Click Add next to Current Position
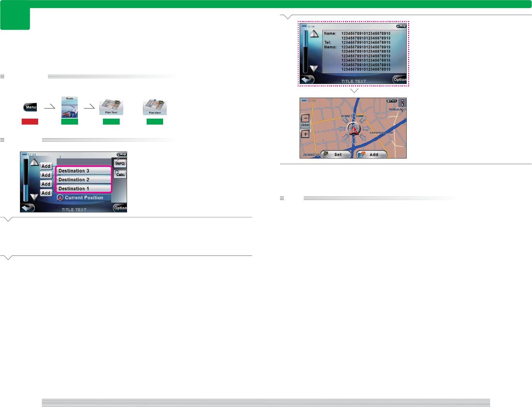Image resolution: width=532 pixels, height=407 pixels. tap(46, 193)
